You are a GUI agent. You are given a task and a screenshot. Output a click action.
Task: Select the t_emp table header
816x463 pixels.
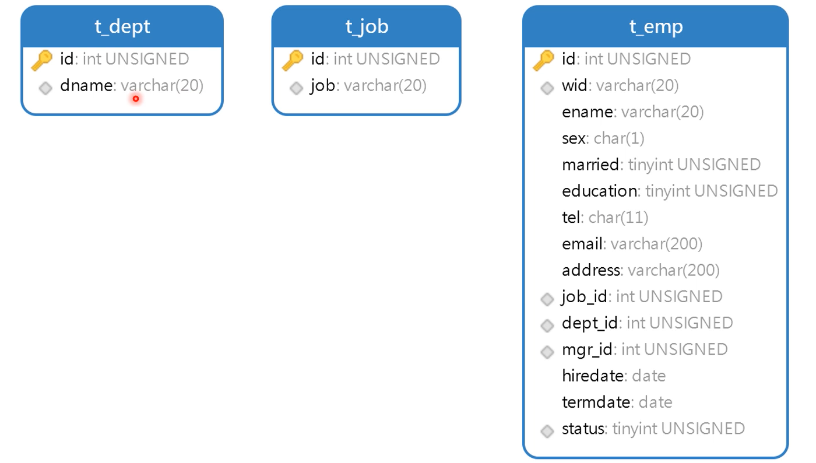tap(656, 27)
